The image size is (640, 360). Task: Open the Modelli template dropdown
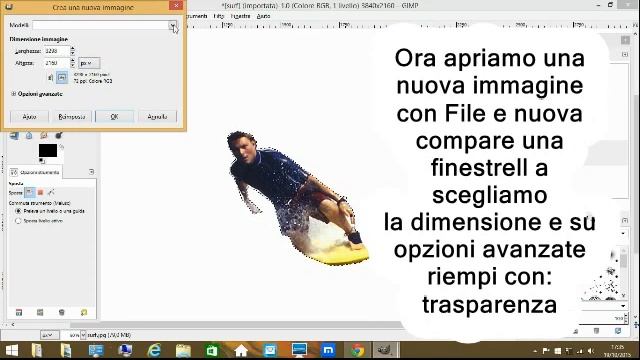[x=173, y=25]
